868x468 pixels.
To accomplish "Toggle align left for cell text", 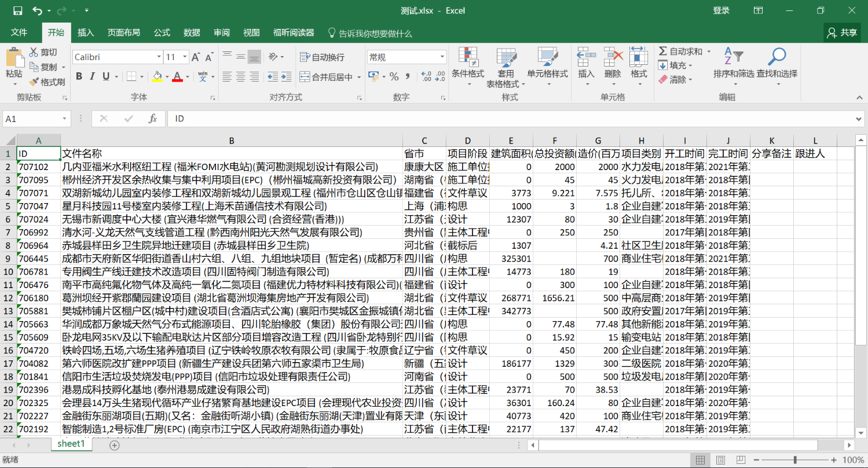I will [227, 76].
